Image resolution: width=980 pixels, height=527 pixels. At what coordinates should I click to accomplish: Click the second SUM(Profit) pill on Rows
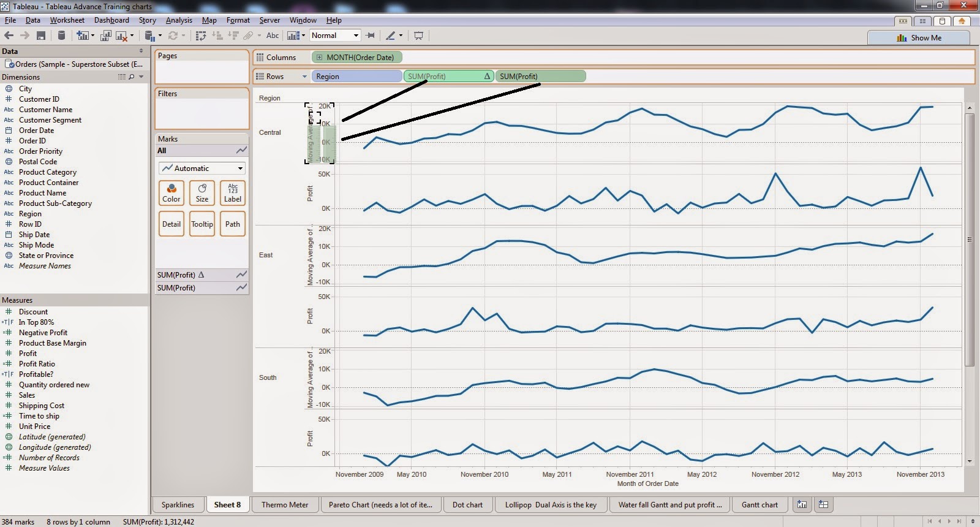(x=540, y=77)
